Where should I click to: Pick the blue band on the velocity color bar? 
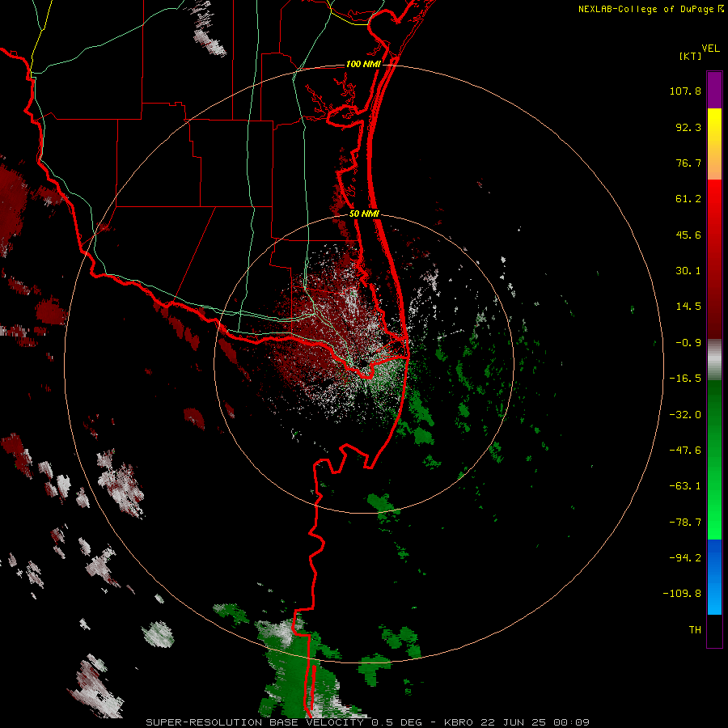coord(714,577)
